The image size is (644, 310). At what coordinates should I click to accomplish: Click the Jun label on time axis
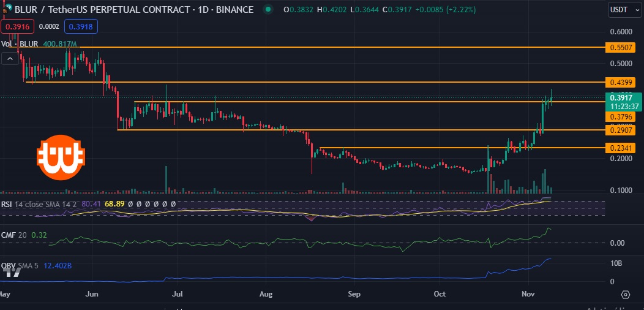pos(93,294)
